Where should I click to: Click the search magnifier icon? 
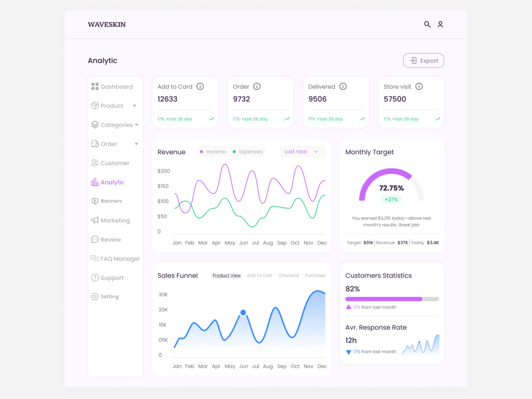point(427,24)
